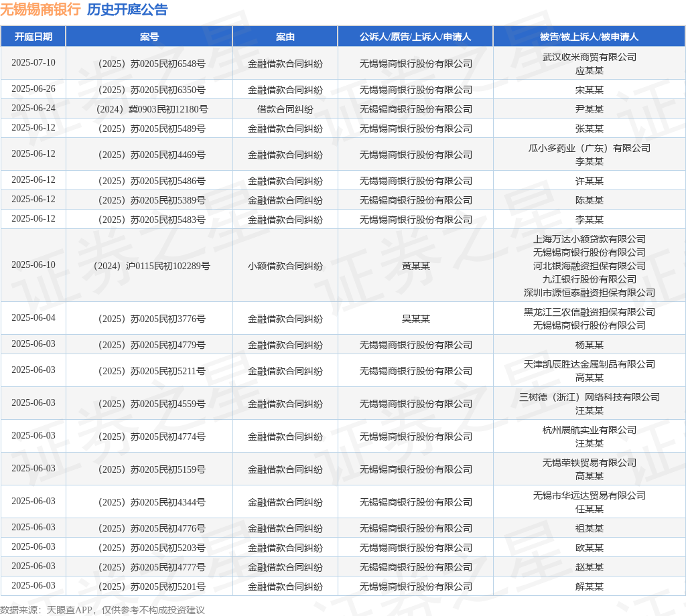Select the date cell 2025-06-26
The image size is (686, 616).
point(33,89)
